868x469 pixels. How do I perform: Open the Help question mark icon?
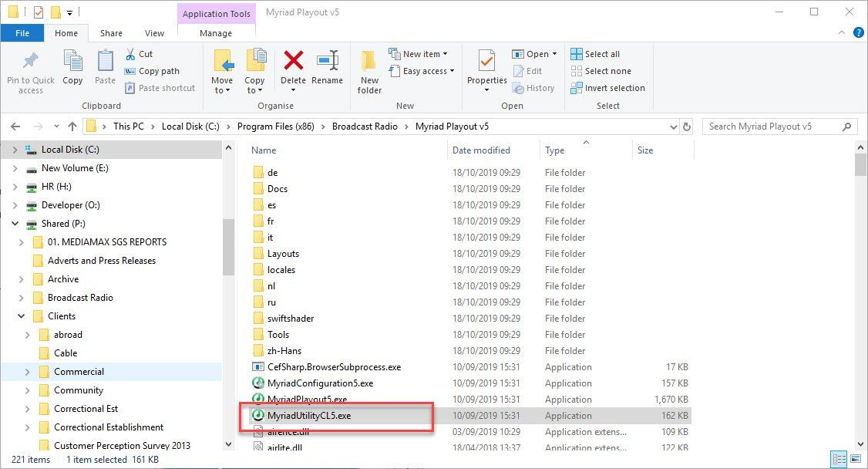[x=859, y=32]
